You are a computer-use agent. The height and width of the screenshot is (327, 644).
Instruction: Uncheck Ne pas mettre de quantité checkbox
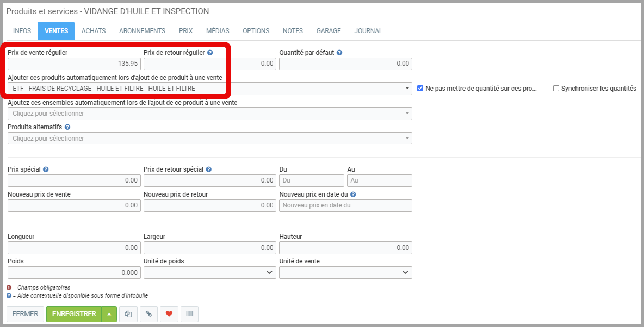click(x=420, y=88)
